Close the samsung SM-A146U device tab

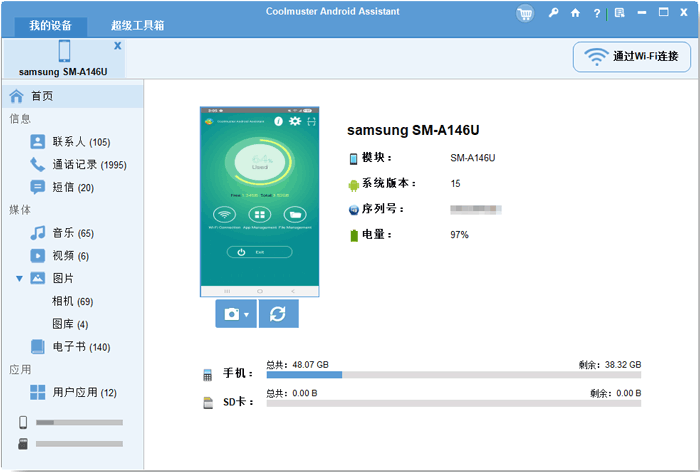117,46
